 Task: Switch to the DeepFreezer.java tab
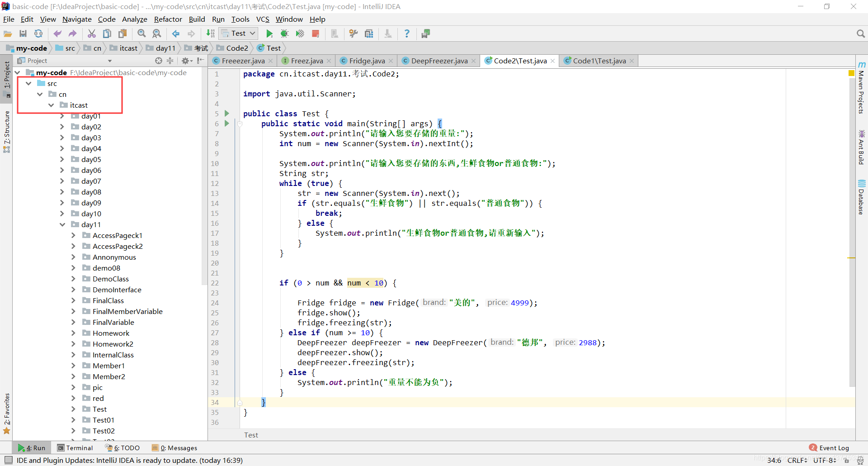pos(439,61)
